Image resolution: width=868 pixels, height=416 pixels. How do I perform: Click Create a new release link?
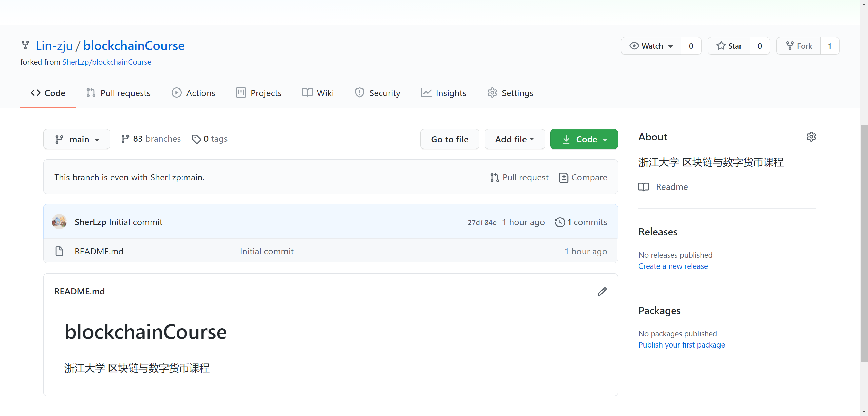[673, 266]
